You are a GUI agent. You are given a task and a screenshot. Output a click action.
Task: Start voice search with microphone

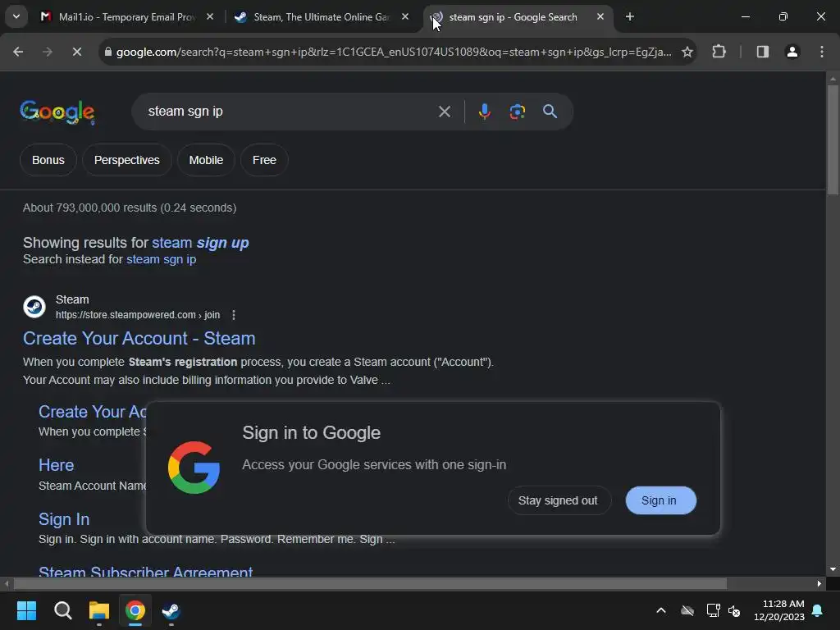click(x=484, y=112)
